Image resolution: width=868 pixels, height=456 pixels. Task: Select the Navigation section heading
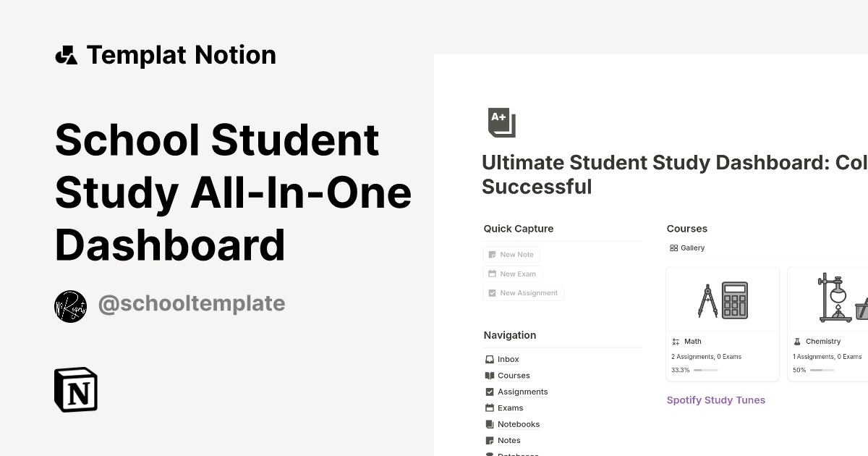pos(509,335)
